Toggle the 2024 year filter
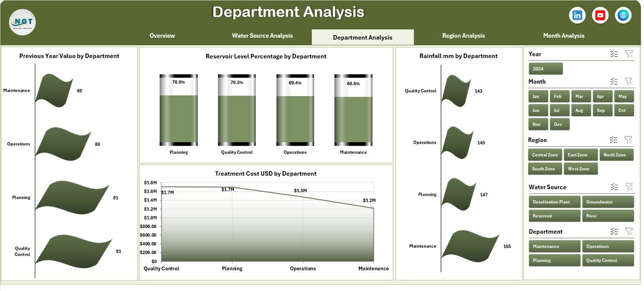 (x=546, y=68)
